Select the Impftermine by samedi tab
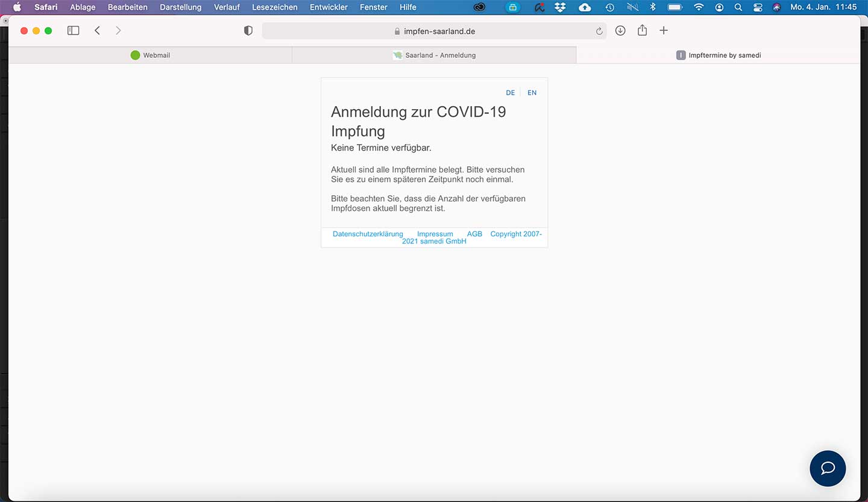 tap(719, 55)
